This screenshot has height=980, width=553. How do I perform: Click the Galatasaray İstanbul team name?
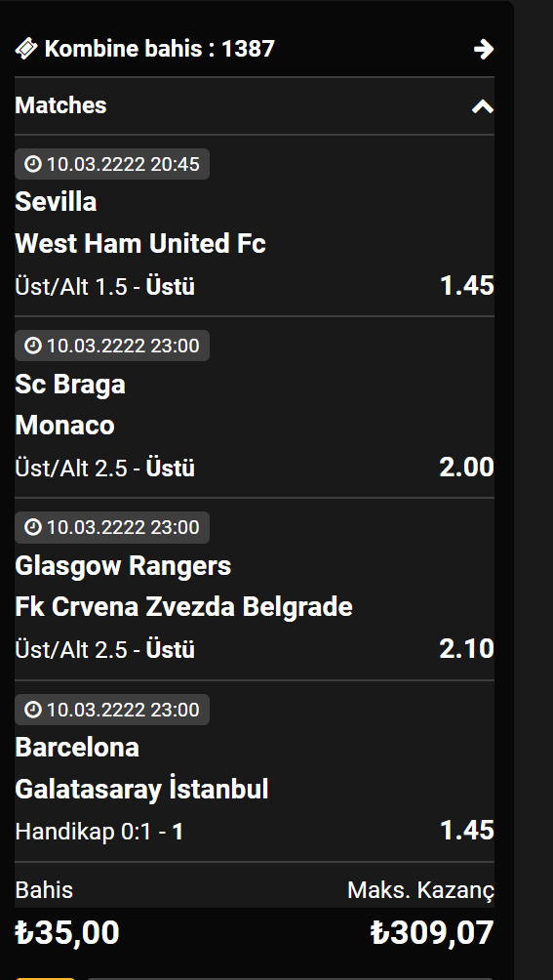[141, 789]
